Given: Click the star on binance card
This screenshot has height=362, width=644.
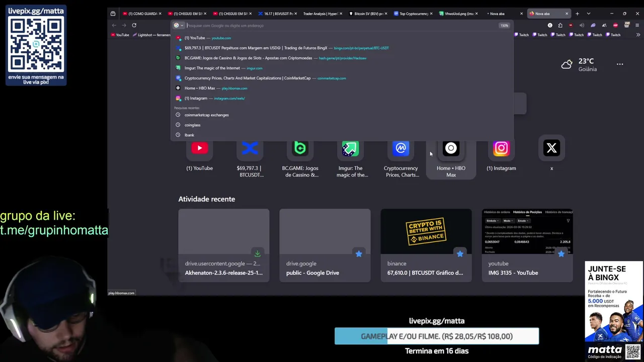Looking at the screenshot, I should [x=460, y=254].
